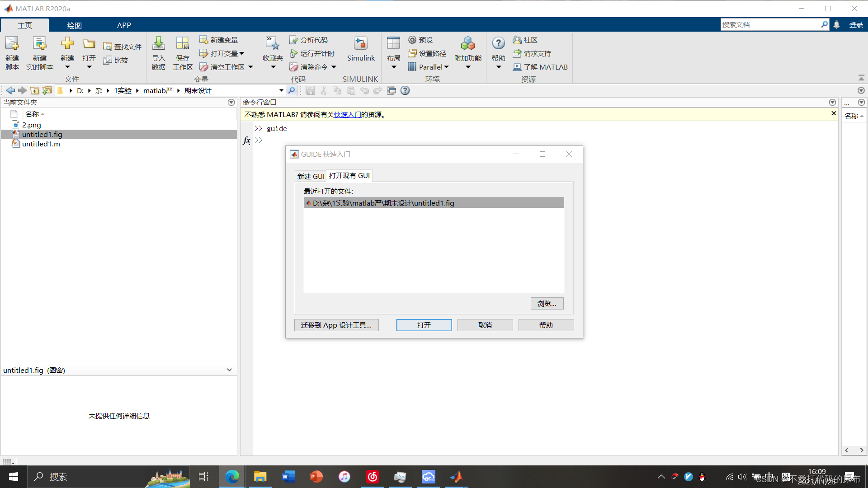Open Preferences (预设)
This screenshot has height=488, width=868.
tap(420, 40)
